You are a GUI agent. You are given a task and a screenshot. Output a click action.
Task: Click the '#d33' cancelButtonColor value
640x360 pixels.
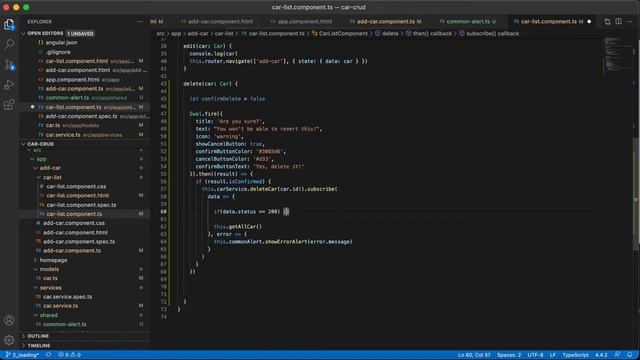pyautogui.click(x=262, y=159)
